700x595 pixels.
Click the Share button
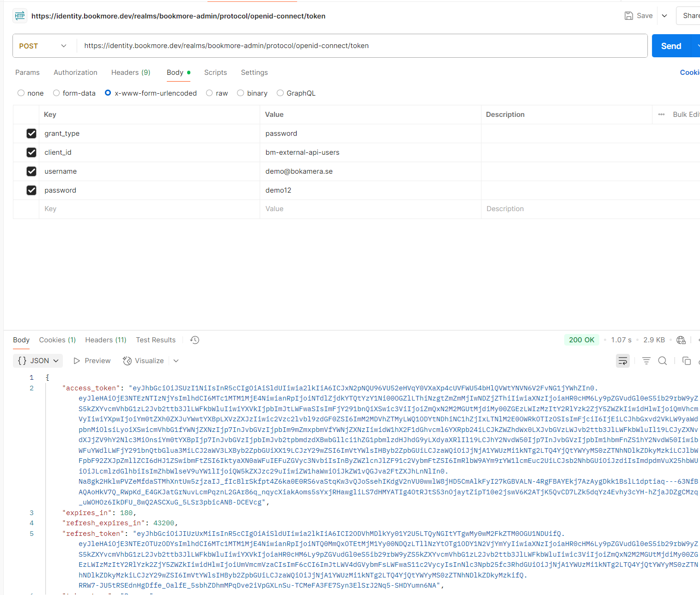(689, 16)
